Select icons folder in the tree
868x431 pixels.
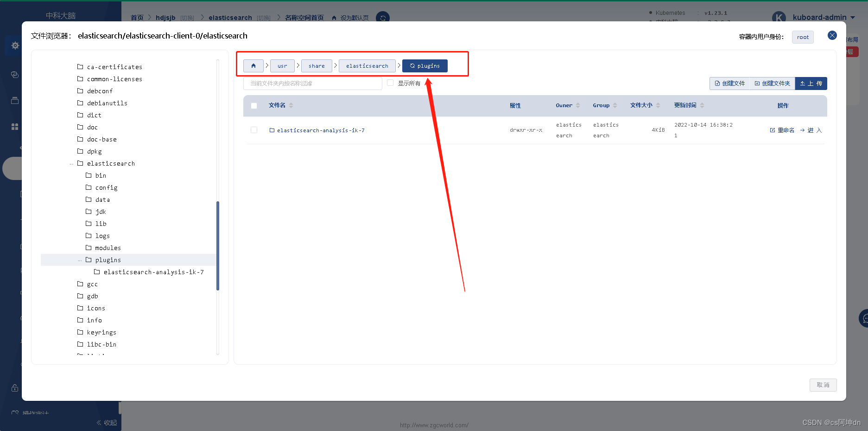click(96, 308)
